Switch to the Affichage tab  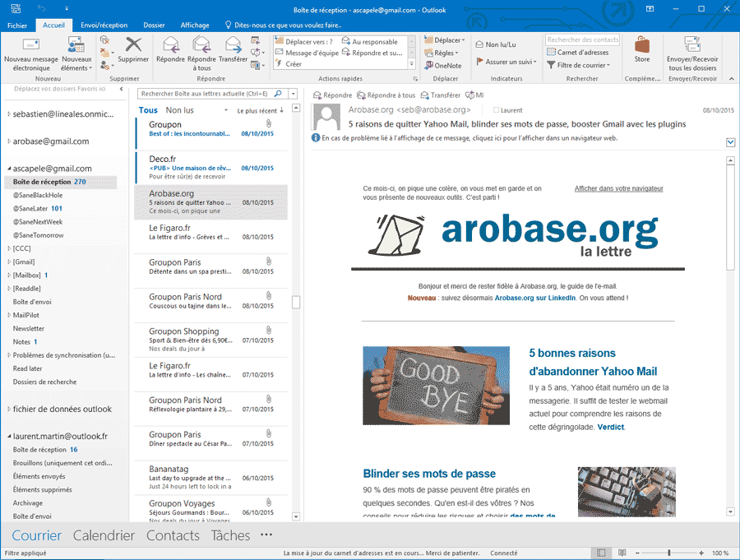tap(194, 25)
